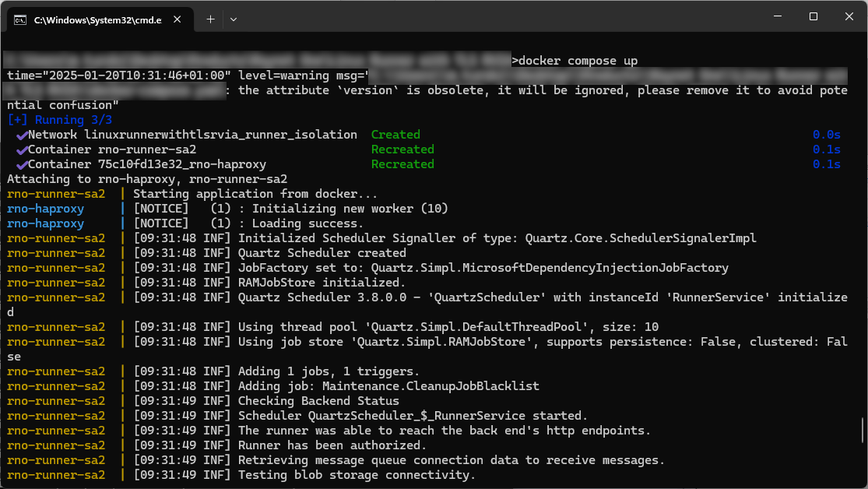Click the checkmark beside Network linuxrunnerwithtlsrvia_runner_isolation
The width and height of the screenshot is (868, 489).
(22, 135)
